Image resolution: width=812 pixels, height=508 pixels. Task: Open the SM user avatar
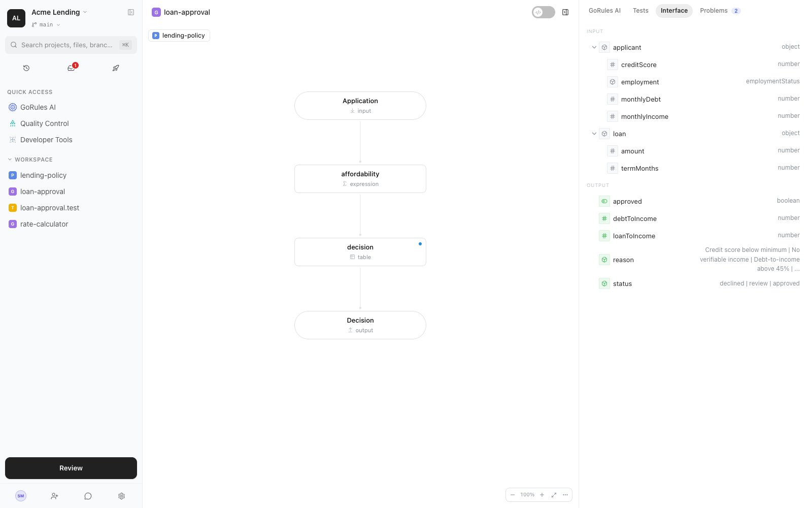tap(21, 496)
